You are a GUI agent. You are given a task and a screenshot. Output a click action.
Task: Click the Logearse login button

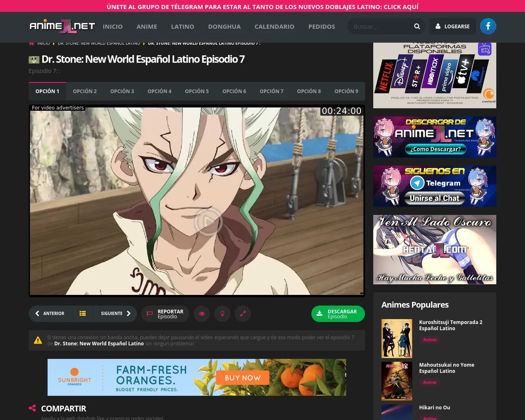tap(452, 26)
